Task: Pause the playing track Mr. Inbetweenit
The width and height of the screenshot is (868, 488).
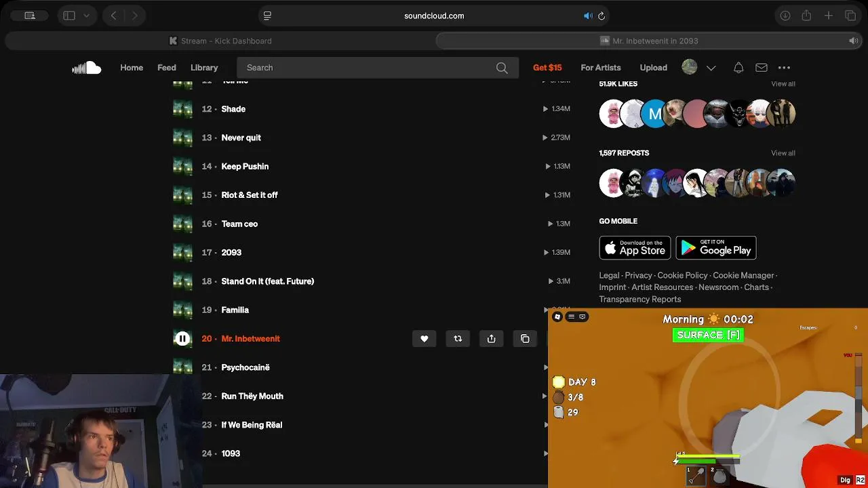Action: click(x=182, y=339)
